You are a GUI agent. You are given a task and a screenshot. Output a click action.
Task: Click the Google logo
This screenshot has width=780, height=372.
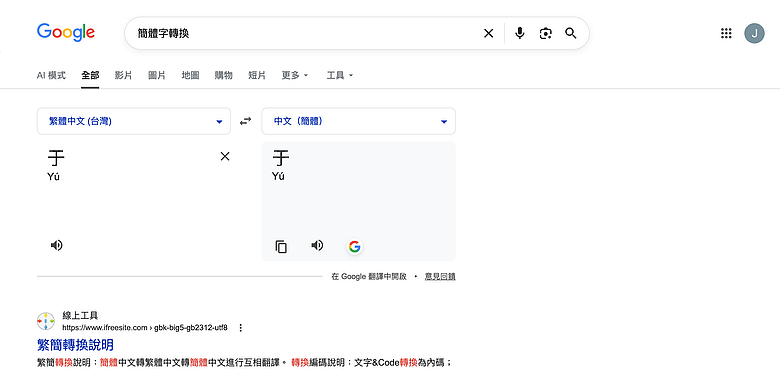[66, 32]
